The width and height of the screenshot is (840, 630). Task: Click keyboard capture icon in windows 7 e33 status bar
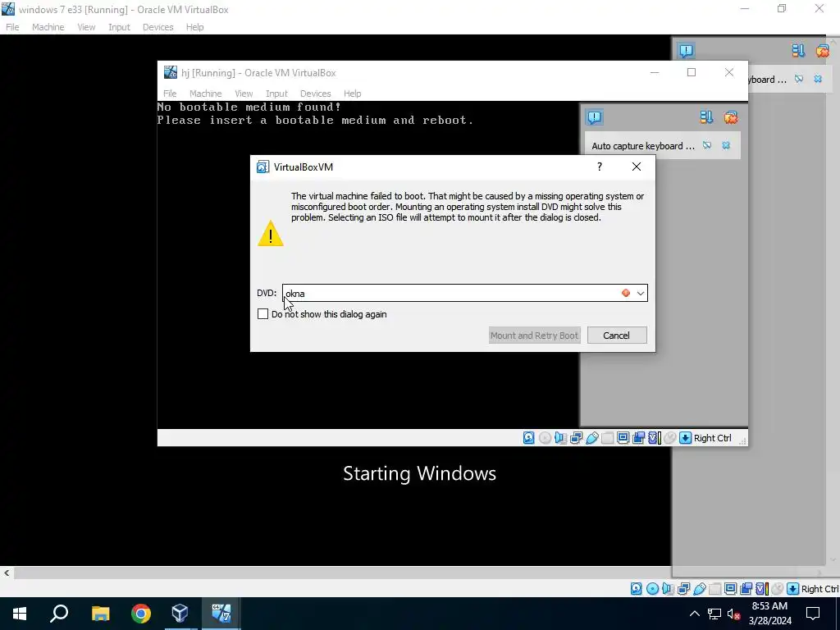(792, 589)
